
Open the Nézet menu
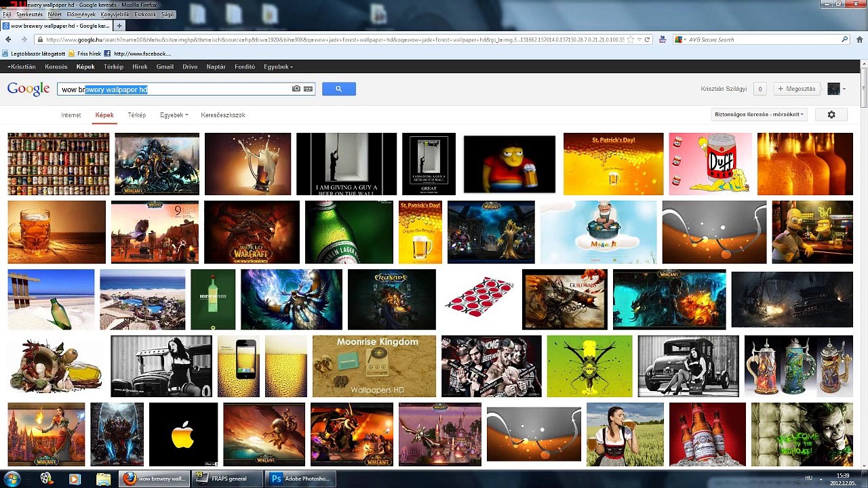(x=55, y=14)
